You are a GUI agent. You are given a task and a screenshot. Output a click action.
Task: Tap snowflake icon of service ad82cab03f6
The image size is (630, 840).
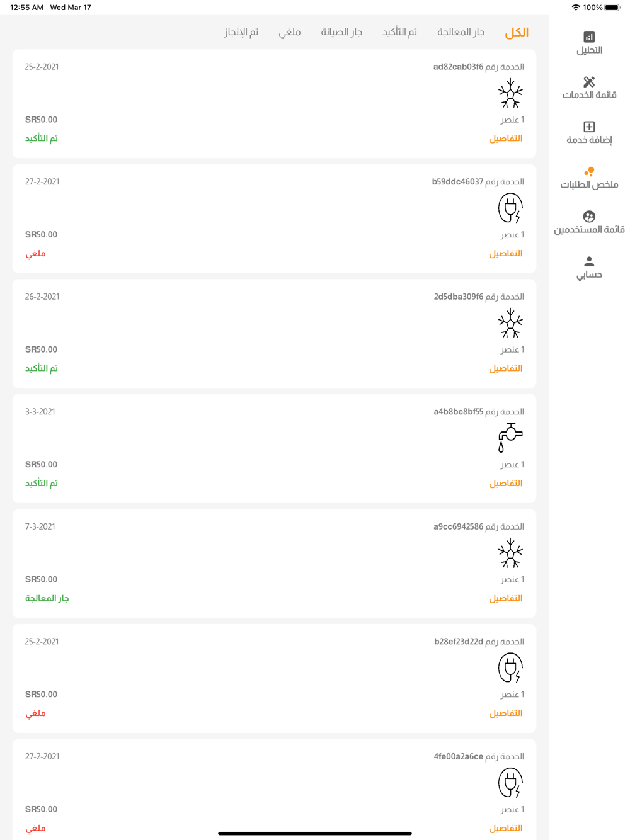[x=510, y=94]
